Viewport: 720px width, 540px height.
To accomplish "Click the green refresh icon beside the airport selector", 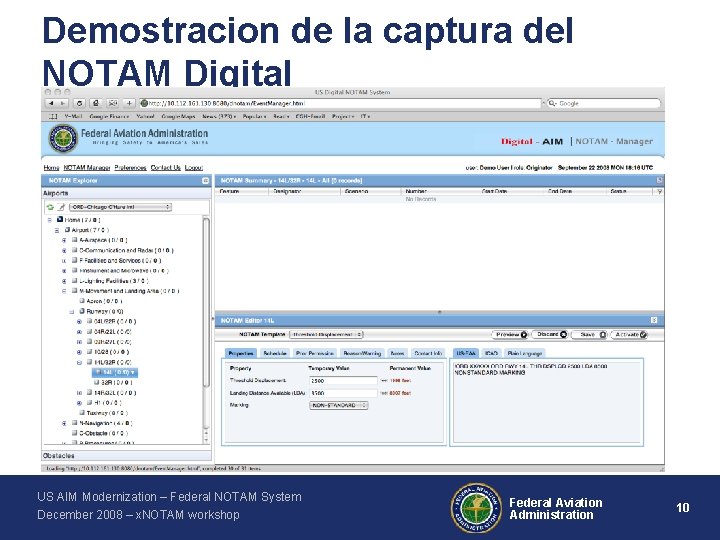I will point(50,207).
